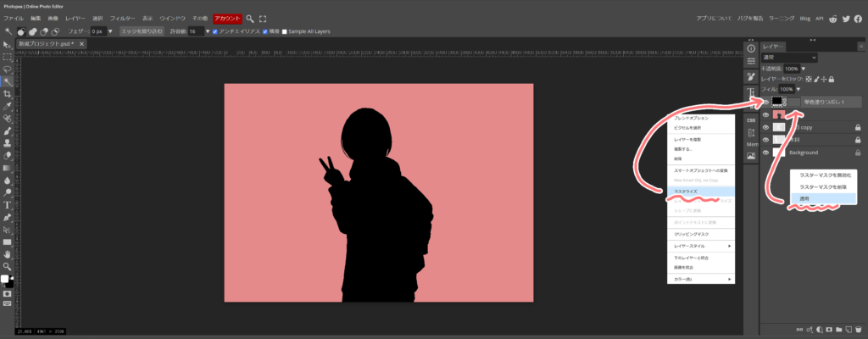Open the CSS side panel icon

pyautogui.click(x=750, y=119)
